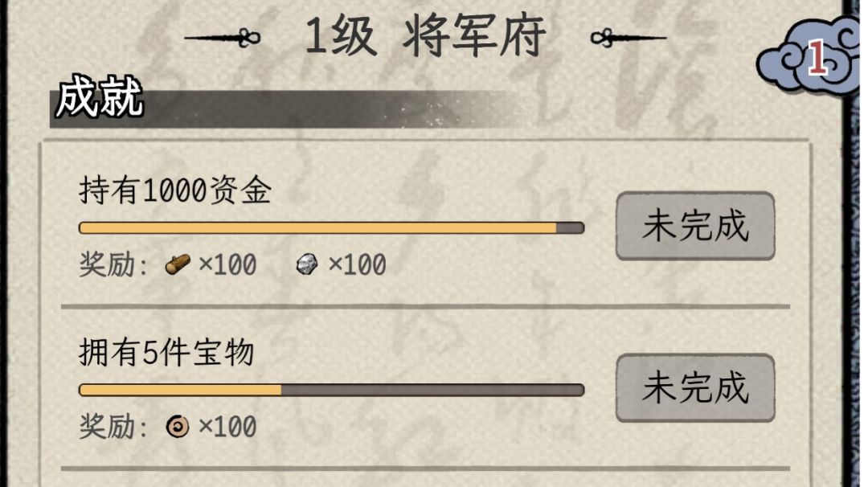Viewport: 868px width, 487px height.
Task: Click the ornament right of the title
Action: 628,36
